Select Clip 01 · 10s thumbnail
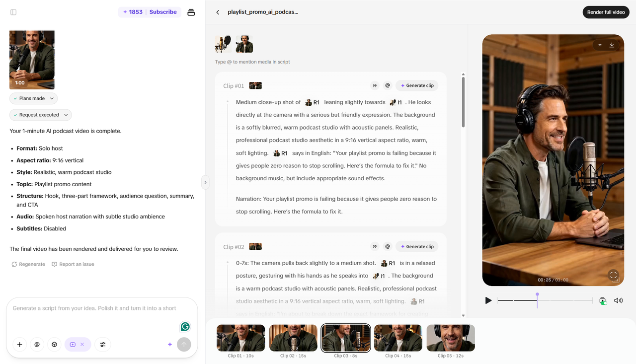 (241, 338)
